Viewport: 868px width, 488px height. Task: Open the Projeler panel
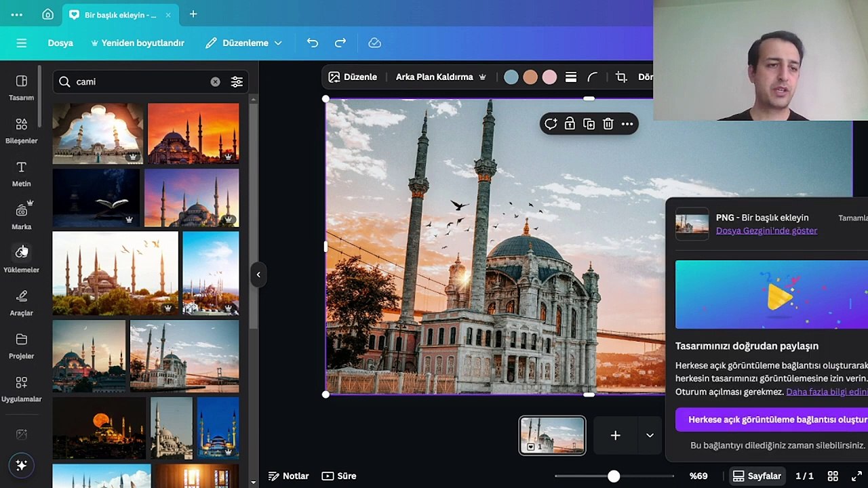21,346
